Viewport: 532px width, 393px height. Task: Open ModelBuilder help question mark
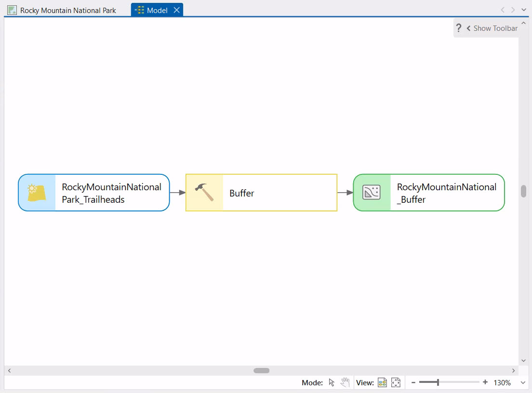459,28
